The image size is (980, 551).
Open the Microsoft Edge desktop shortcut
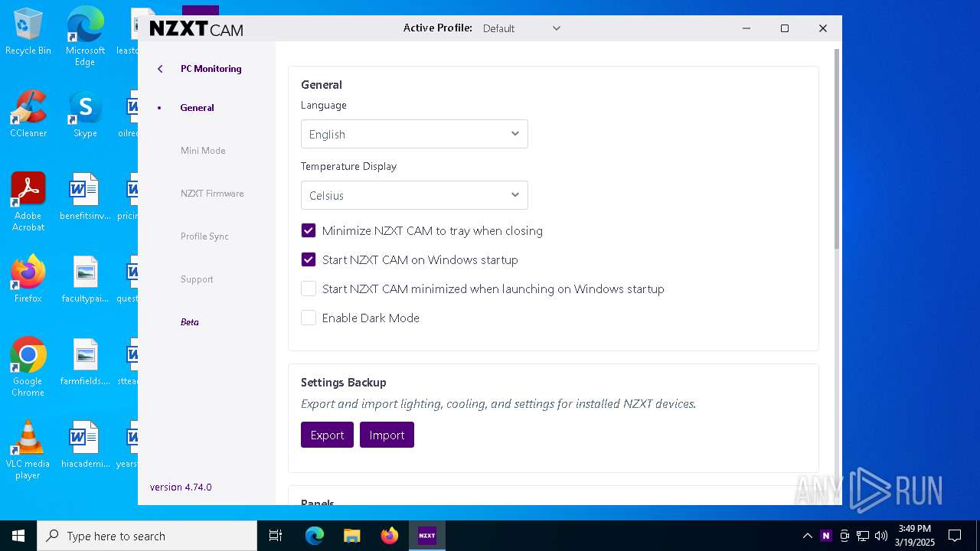click(x=85, y=37)
